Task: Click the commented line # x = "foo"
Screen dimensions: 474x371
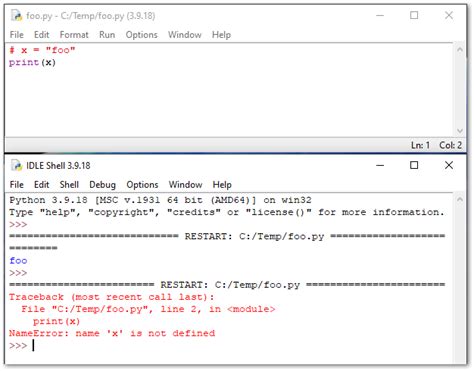Action: (42, 50)
